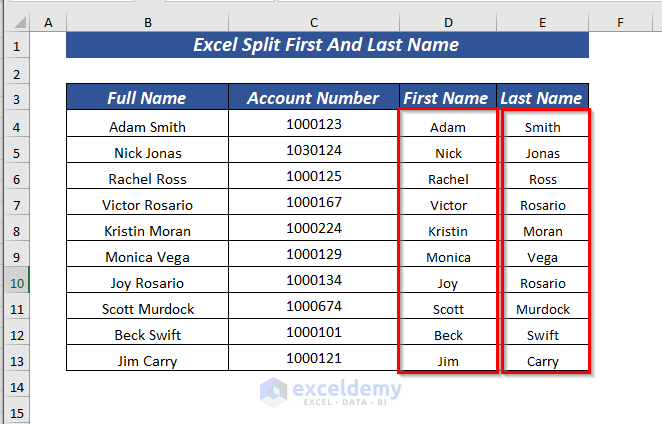The image size is (662, 424).
Task: Click the last name cell 'Murdock'
Action: pyautogui.click(x=543, y=309)
